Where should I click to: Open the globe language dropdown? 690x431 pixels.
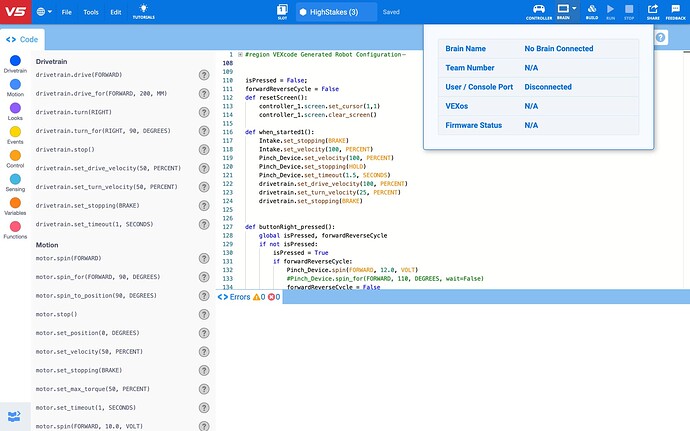pyautogui.click(x=44, y=12)
